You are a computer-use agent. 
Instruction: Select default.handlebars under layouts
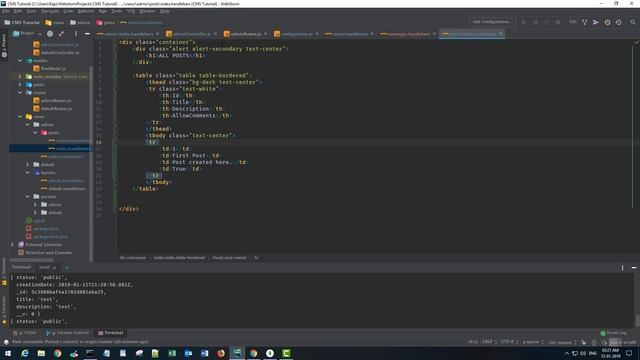(x=63, y=189)
